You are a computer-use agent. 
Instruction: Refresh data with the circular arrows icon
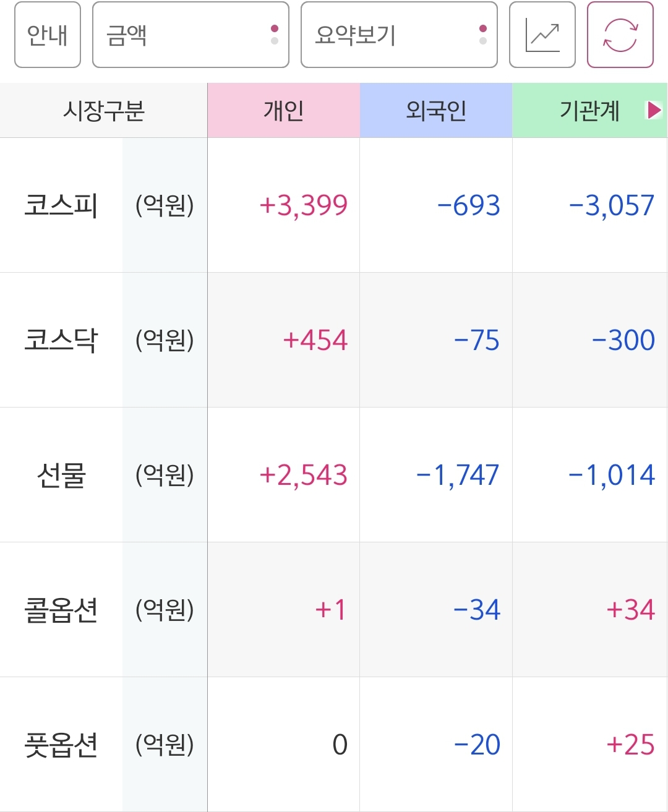click(620, 35)
